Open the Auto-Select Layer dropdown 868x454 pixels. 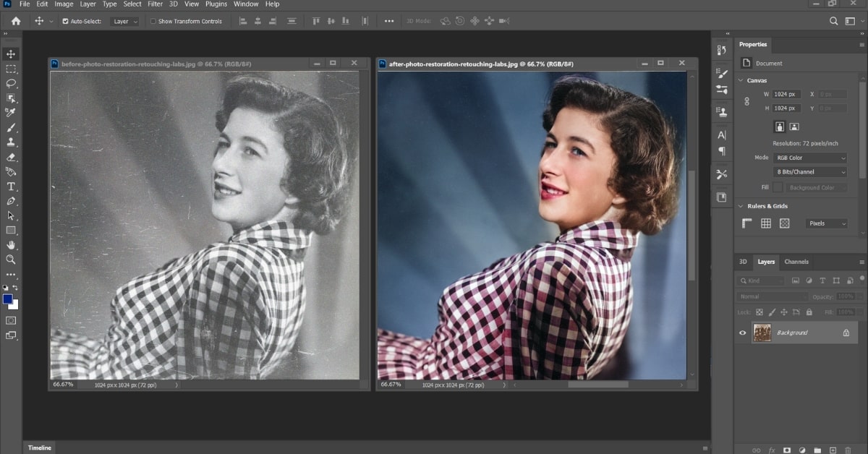pos(125,21)
